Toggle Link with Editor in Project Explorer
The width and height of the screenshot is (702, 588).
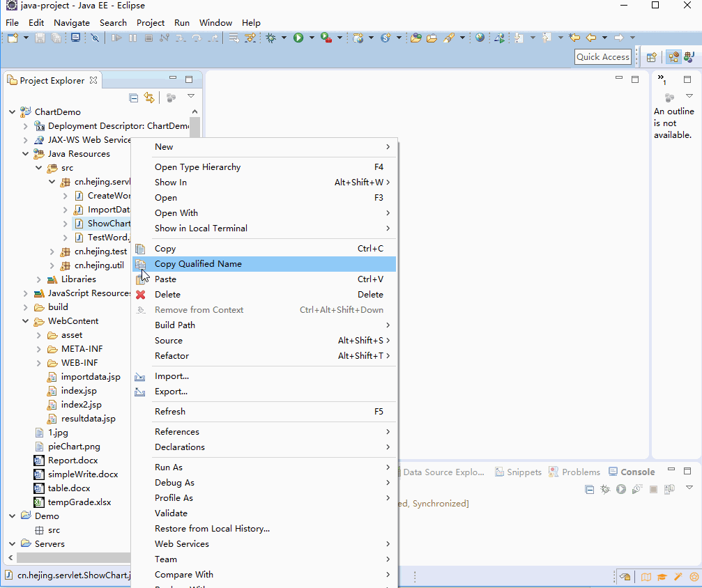click(149, 98)
